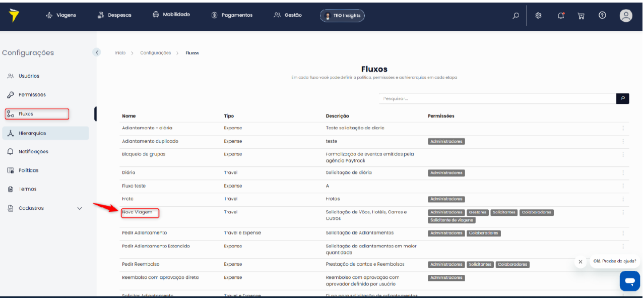This screenshot has height=298, width=644.
Task: Open the options menu for Adiantamento duplicado
Action: click(x=623, y=141)
